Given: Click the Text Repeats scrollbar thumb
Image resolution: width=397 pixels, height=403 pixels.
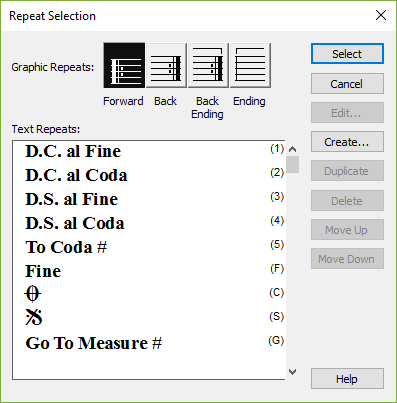Looking at the screenshot, I should pos(292,164).
